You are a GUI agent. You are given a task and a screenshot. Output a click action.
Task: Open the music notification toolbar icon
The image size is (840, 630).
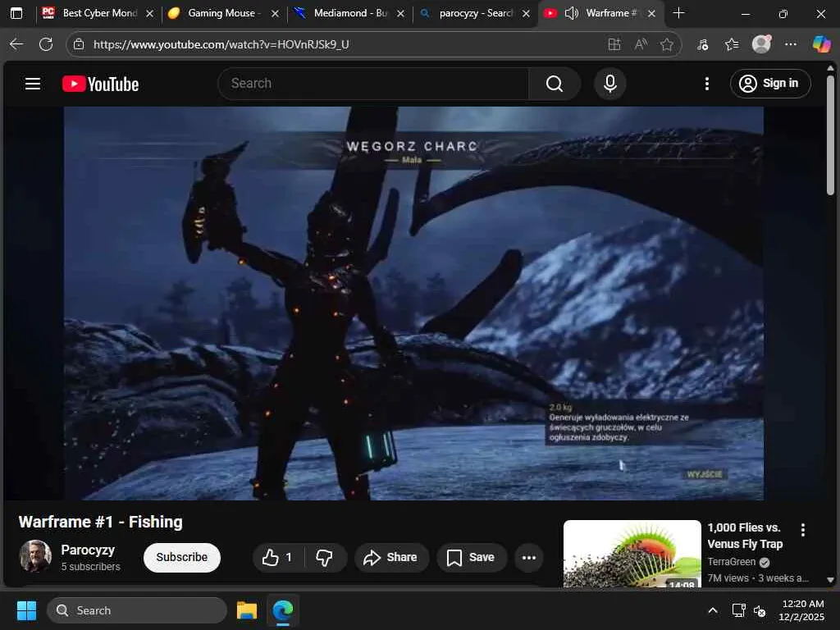pyautogui.click(x=703, y=44)
